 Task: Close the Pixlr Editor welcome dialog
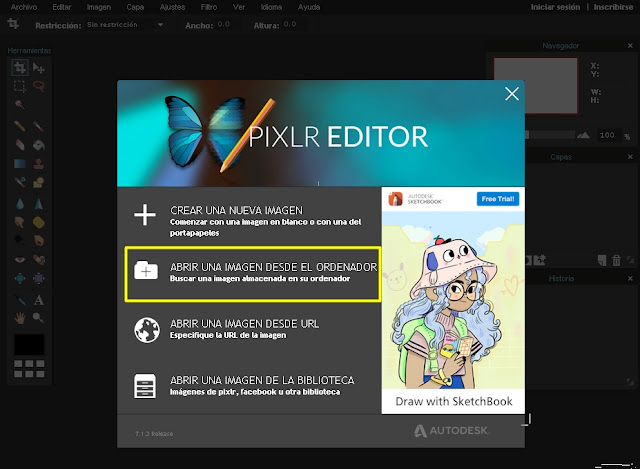pos(512,94)
